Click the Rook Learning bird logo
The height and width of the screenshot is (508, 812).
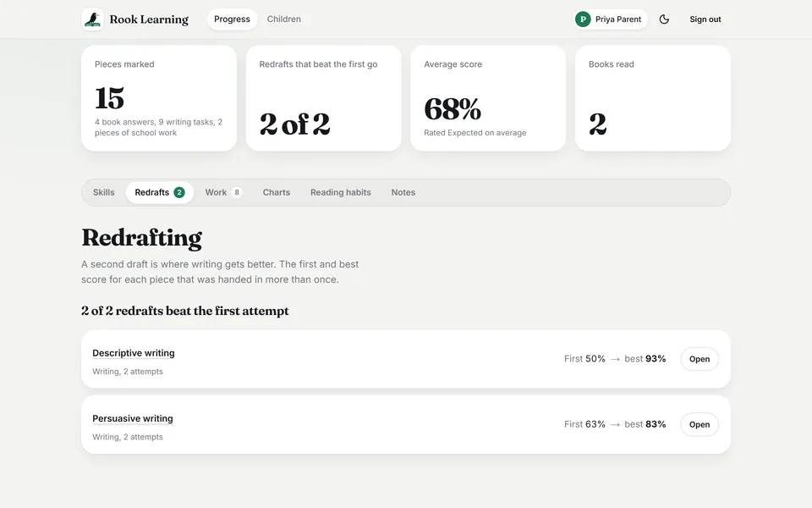coord(93,19)
